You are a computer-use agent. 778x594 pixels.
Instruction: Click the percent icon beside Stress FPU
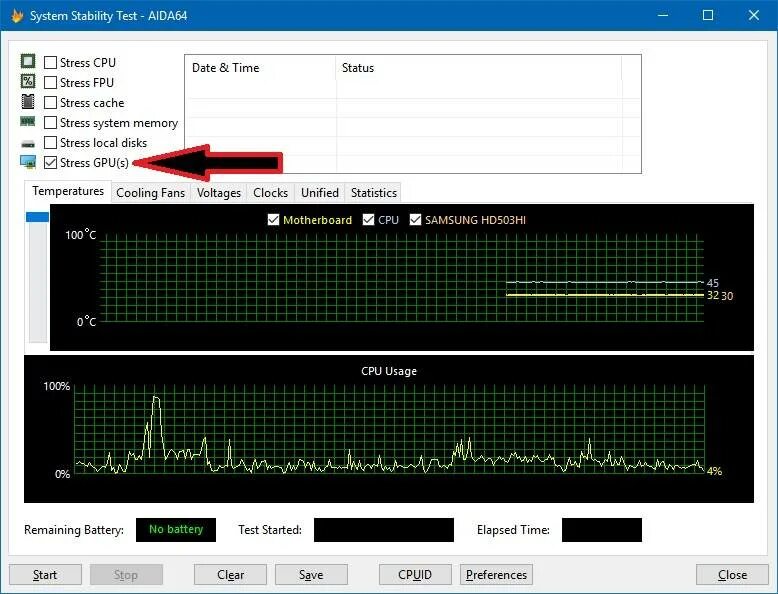click(x=28, y=81)
